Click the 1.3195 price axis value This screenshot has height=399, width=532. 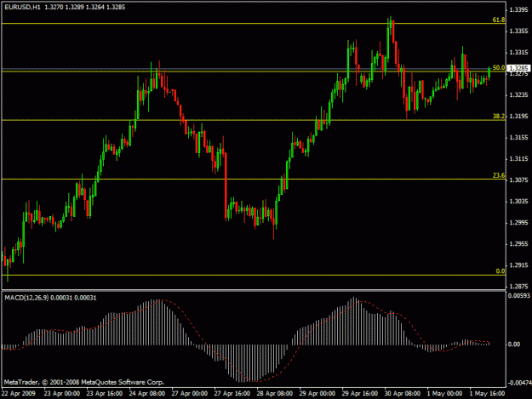point(518,117)
